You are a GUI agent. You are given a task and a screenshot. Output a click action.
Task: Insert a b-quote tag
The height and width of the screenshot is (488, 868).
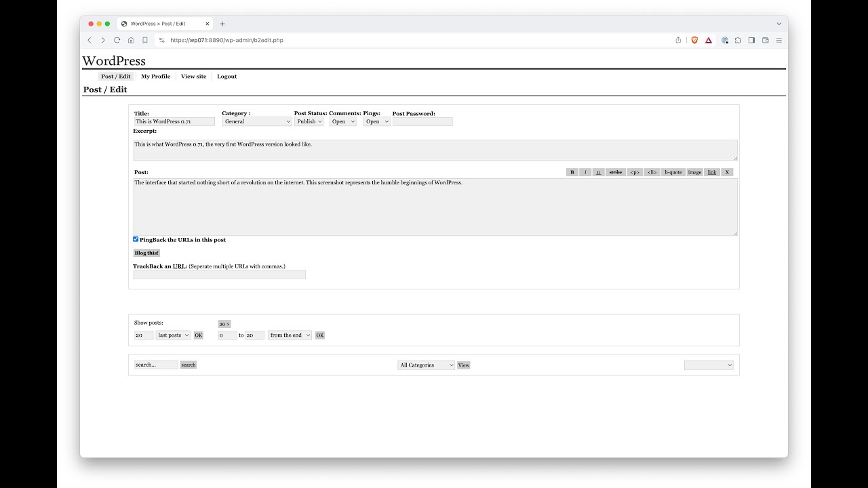673,172
